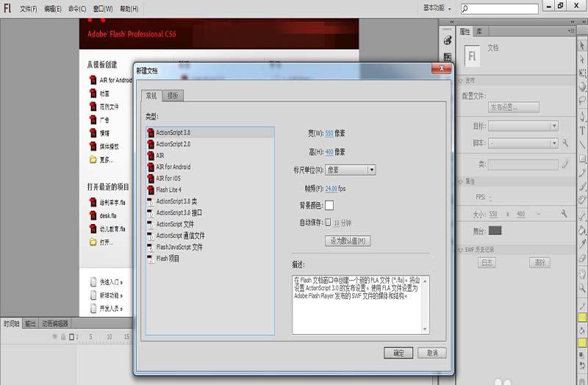Click the 背景颜色 white swatch
This screenshot has width=588, height=385.
(x=329, y=206)
